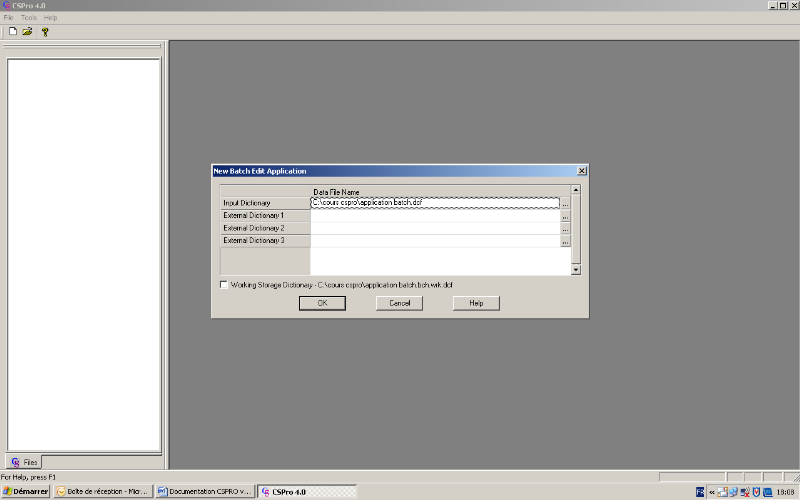Image resolution: width=800 pixels, height=500 pixels.
Task: Click the New file toolbar icon
Action: coord(13,31)
